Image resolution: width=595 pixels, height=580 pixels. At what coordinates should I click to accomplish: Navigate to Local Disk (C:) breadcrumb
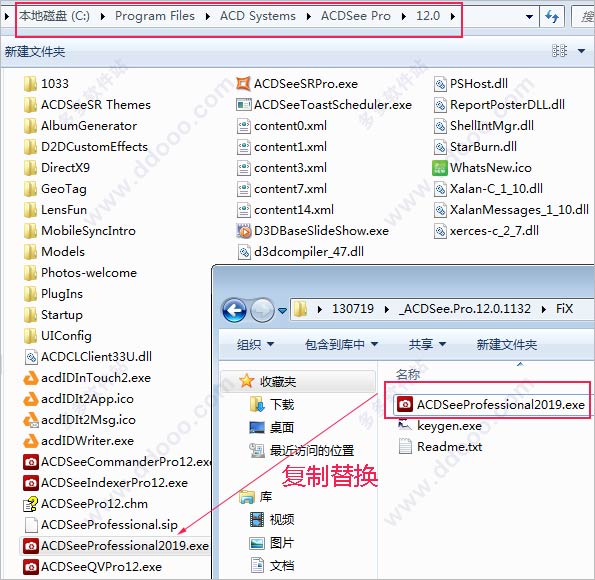pos(54,16)
